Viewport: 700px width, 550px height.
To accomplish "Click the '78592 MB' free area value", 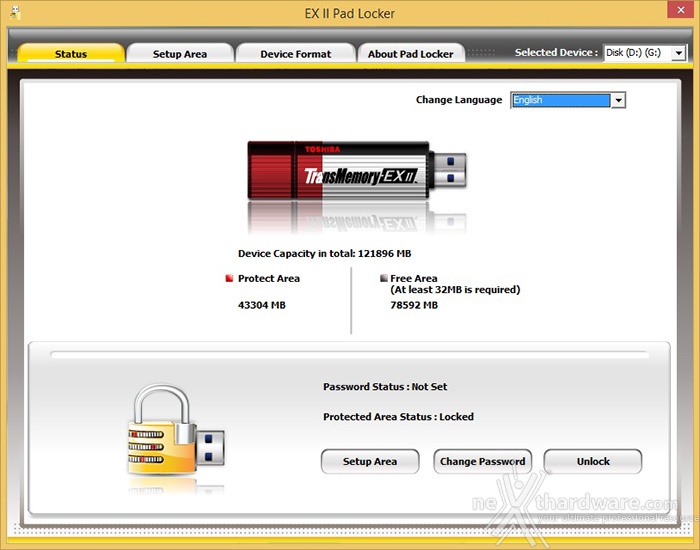I will pos(414,305).
